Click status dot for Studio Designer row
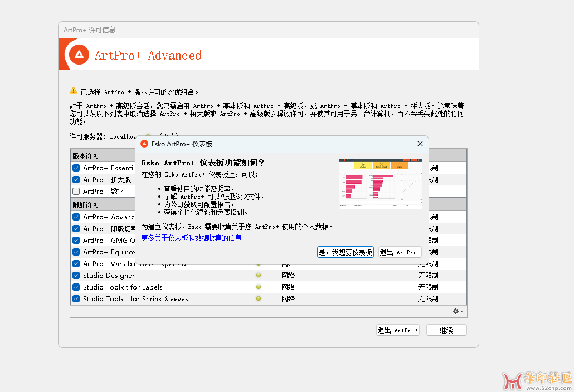The height and width of the screenshot is (392, 574). click(259, 276)
